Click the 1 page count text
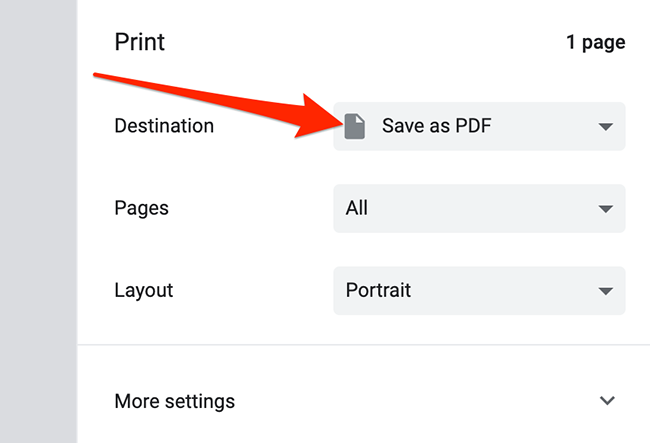Viewport: 650px width, 443px height. point(595,43)
